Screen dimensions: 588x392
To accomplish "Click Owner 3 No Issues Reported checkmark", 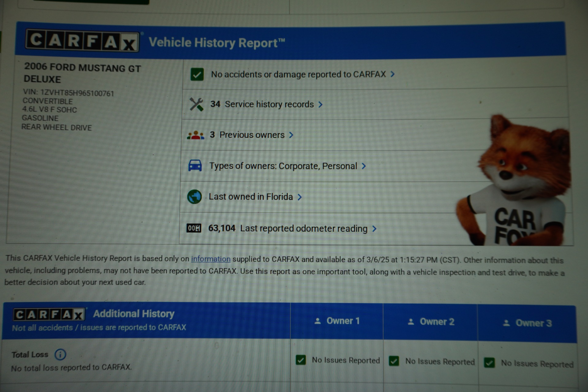I will pyautogui.click(x=489, y=363).
